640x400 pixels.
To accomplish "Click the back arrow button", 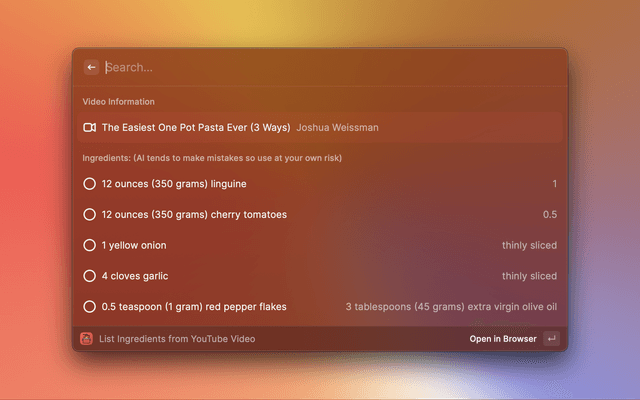I will [91, 67].
